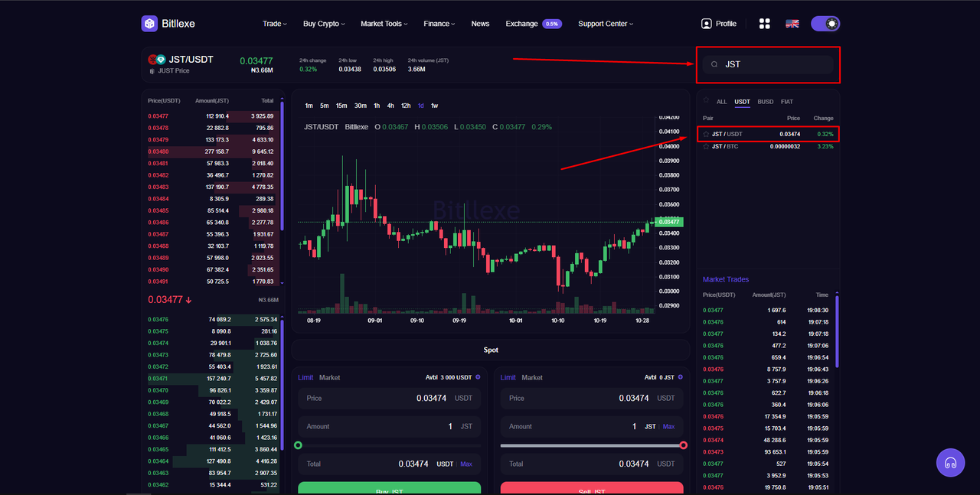Select Market order type in buy panel
This screenshot has height=495, width=980.
[330, 377]
